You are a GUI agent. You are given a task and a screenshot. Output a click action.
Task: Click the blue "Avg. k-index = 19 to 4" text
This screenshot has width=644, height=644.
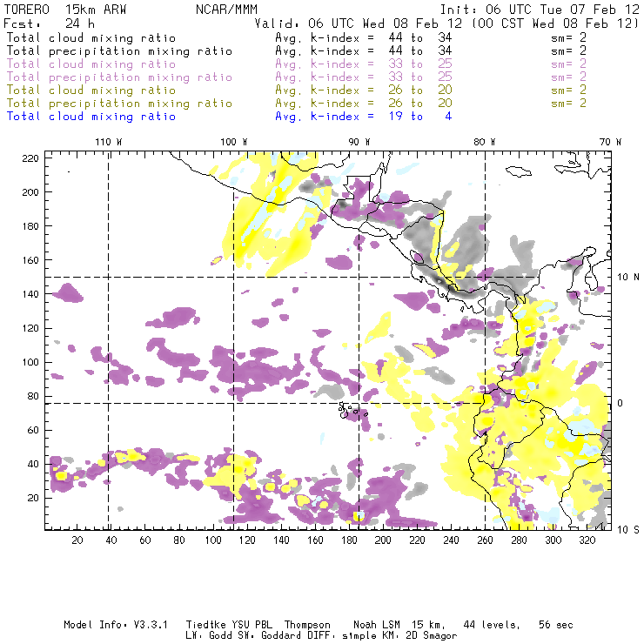[x=364, y=117]
